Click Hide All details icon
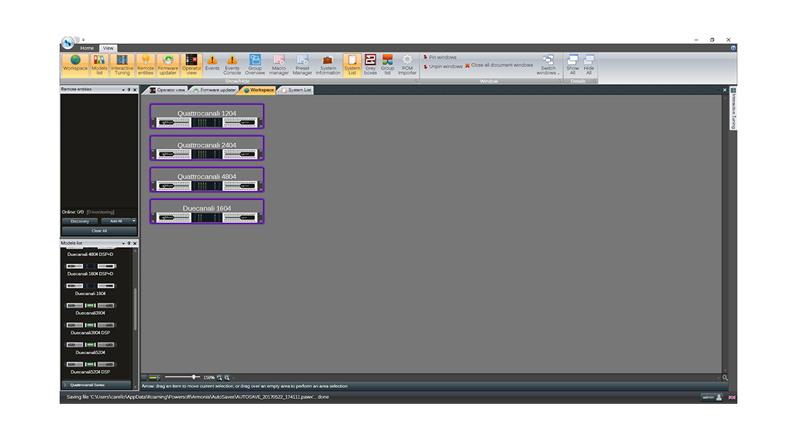Screen dimensions: 797x439 coord(589,65)
